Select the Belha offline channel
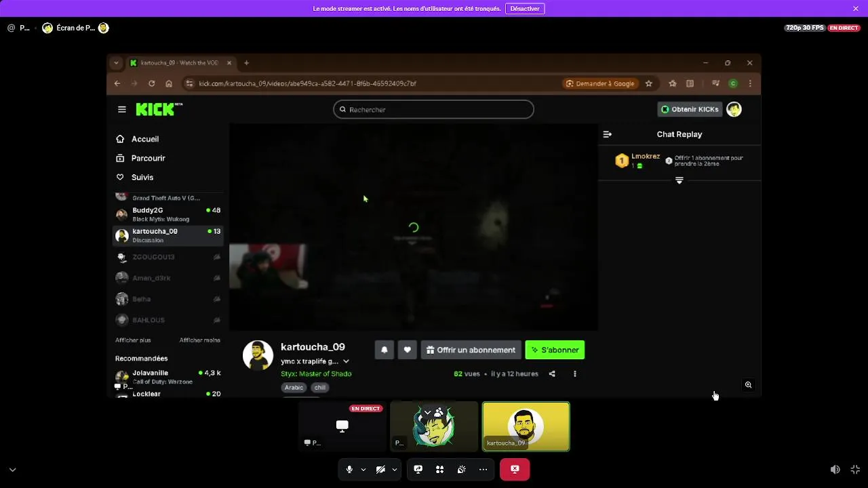The height and width of the screenshot is (488, 868). [x=168, y=299]
